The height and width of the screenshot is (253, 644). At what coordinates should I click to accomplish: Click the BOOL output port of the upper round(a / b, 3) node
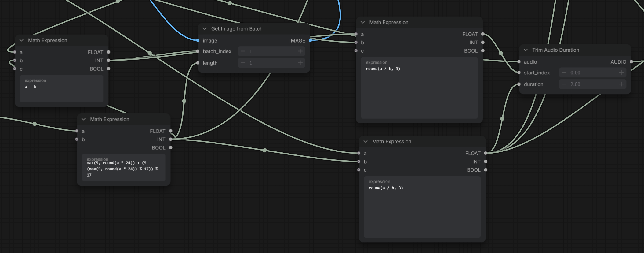(483, 50)
